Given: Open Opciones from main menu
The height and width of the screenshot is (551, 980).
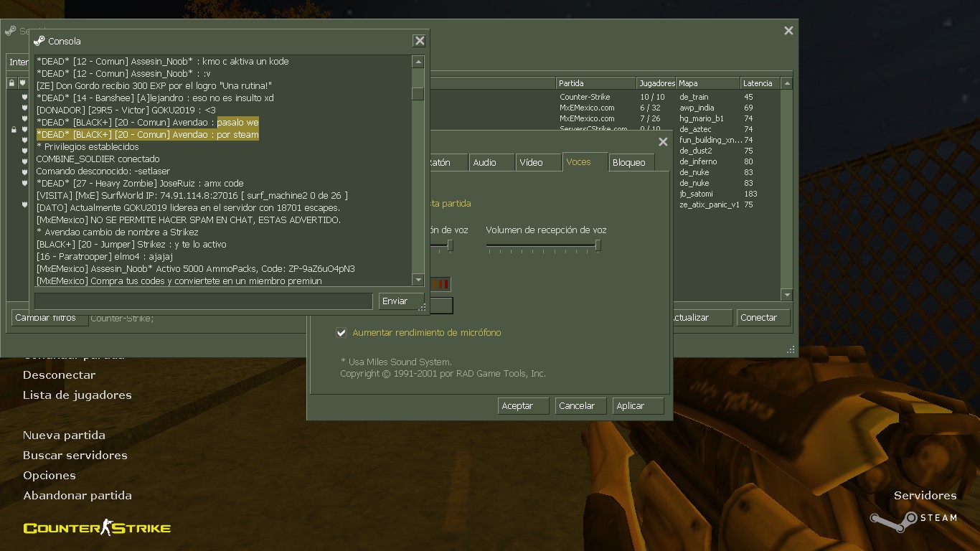Looking at the screenshot, I should pyautogui.click(x=49, y=476).
